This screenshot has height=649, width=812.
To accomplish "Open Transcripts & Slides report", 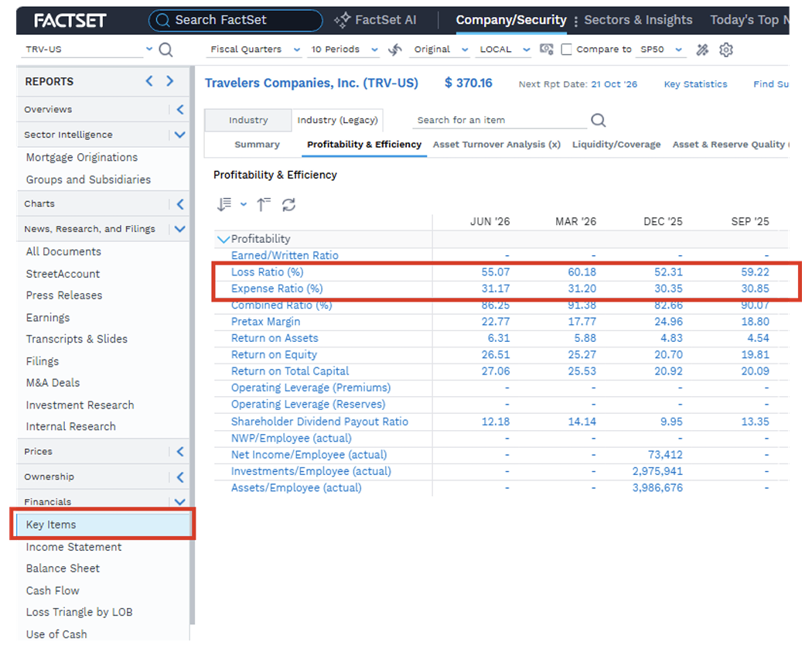I will (77, 339).
